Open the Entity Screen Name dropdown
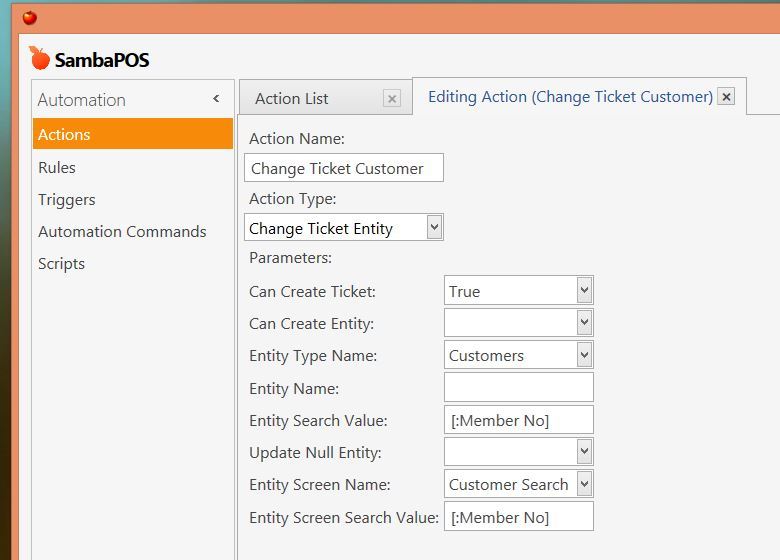This screenshot has width=780, height=560. click(x=585, y=484)
